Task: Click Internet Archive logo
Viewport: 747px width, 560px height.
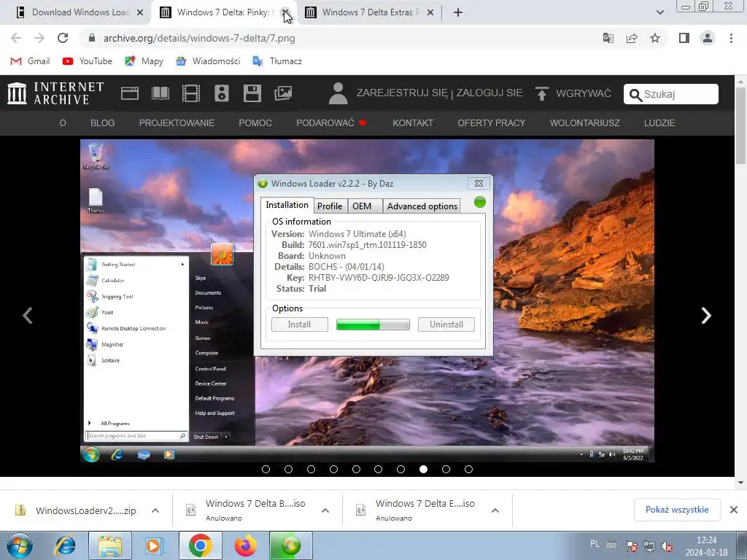Action: [55, 93]
